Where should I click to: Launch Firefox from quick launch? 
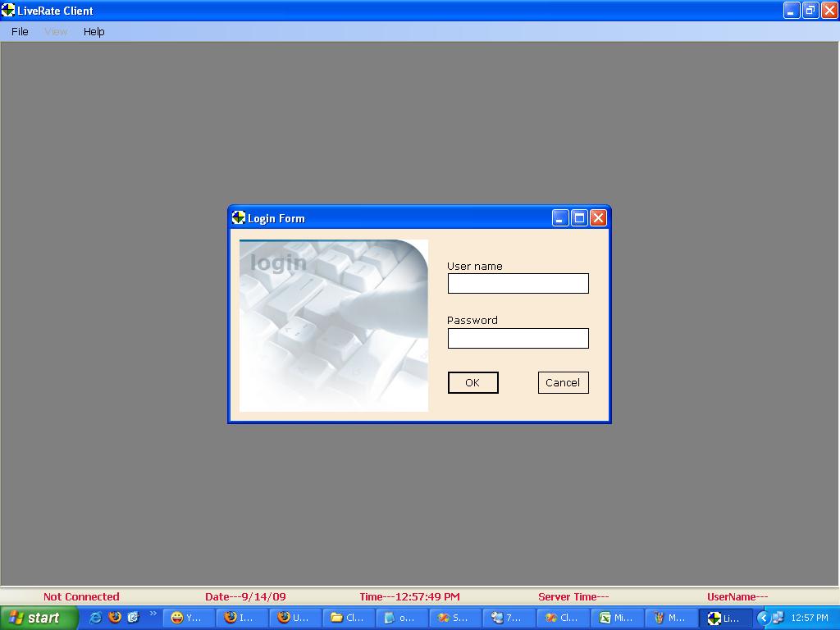tap(115, 618)
